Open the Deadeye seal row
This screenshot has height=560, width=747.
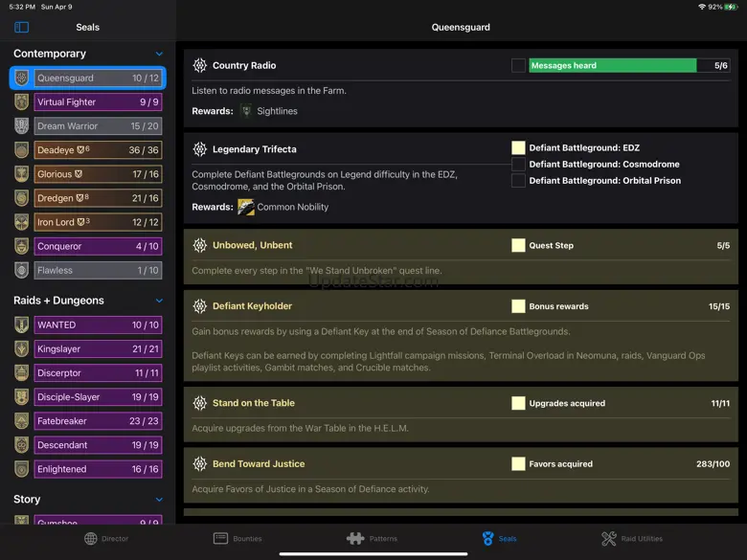[x=98, y=150]
